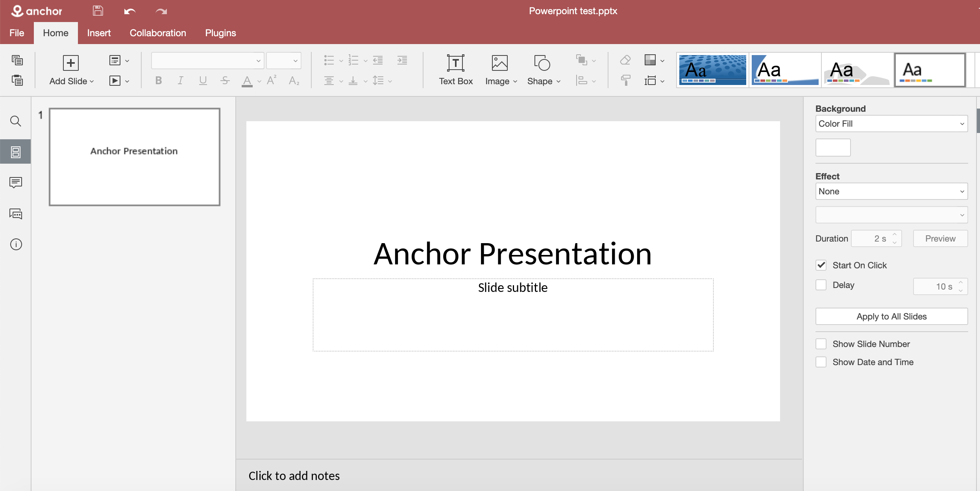Click the Save icon in title bar
The width and height of the screenshot is (980, 491).
tap(98, 11)
